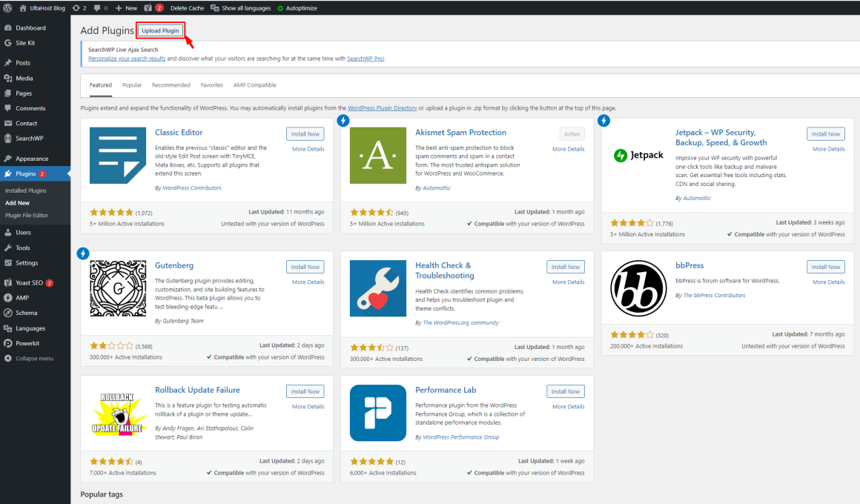Open the AMP sidebar item

23,297
